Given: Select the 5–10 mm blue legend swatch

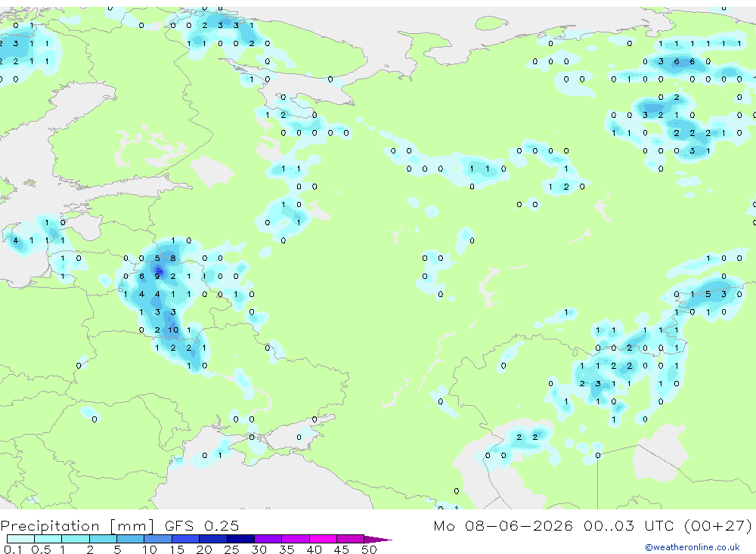Looking at the screenshot, I should click(131, 539).
